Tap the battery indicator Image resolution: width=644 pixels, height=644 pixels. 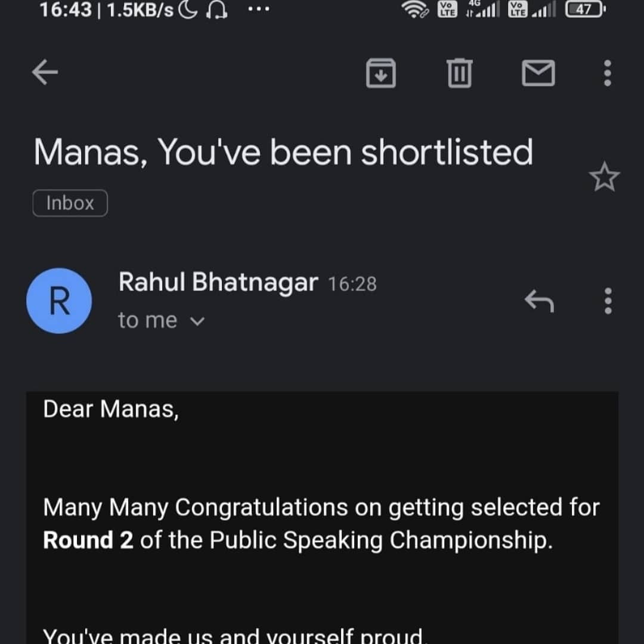coord(586,10)
